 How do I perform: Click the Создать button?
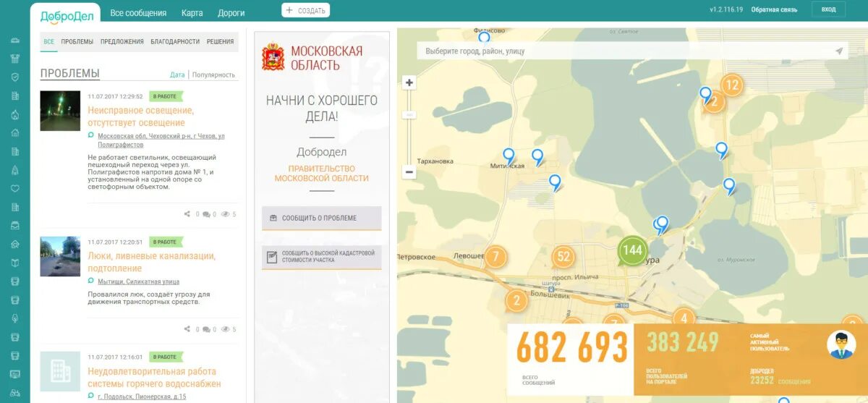(305, 10)
